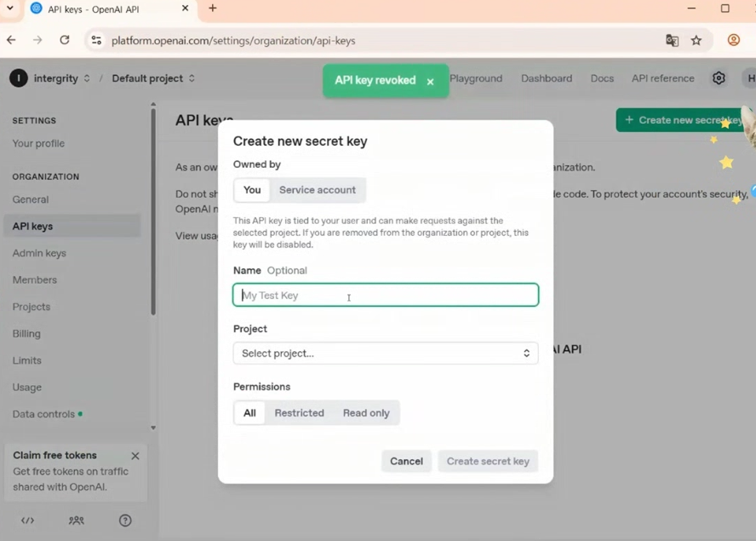Open Usage page in sidebar

point(27,387)
